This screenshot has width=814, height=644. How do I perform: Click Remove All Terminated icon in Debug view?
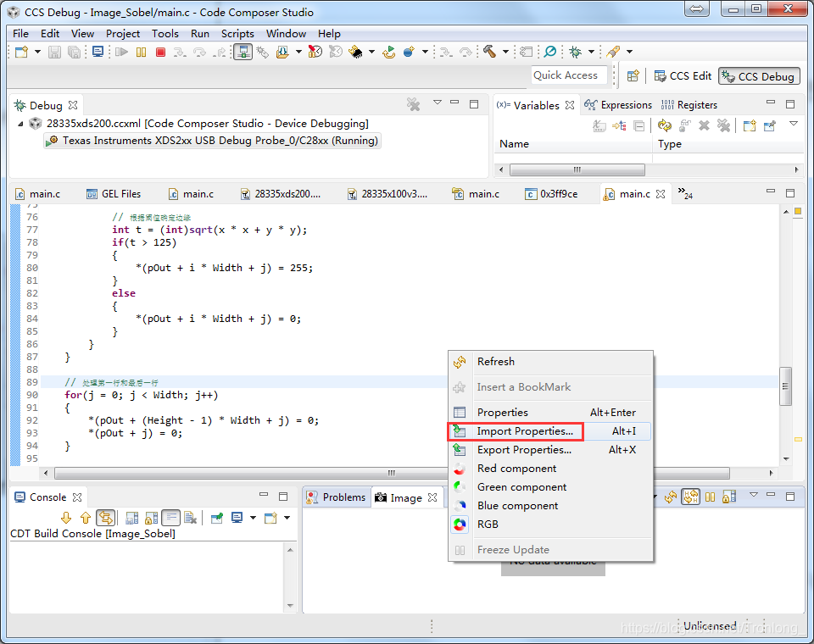(x=413, y=104)
